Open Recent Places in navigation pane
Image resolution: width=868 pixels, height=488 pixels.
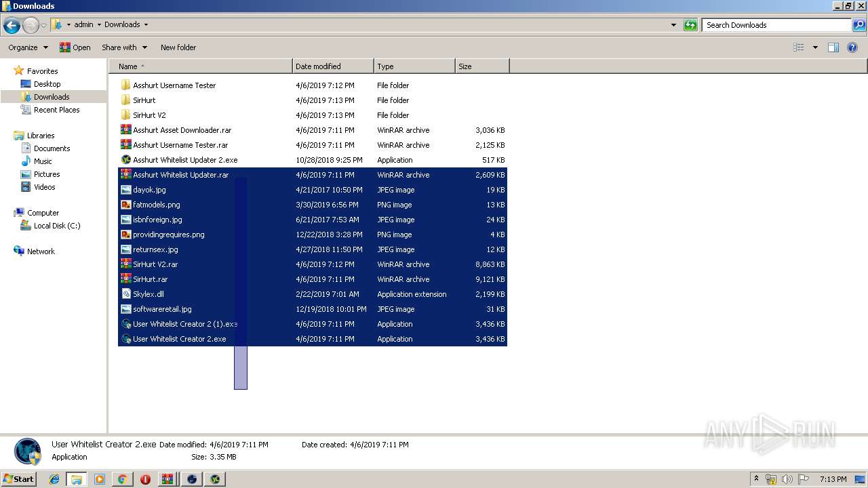[x=56, y=110]
